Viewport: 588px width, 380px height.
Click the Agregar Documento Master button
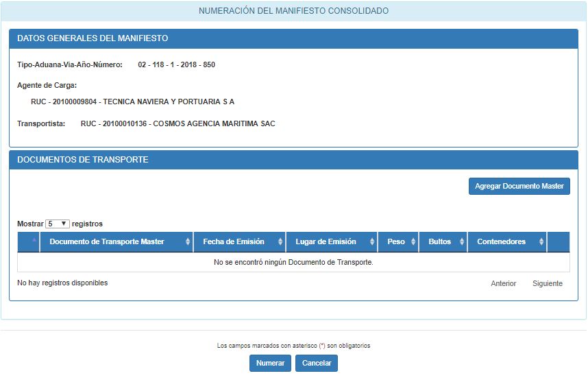(519, 187)
